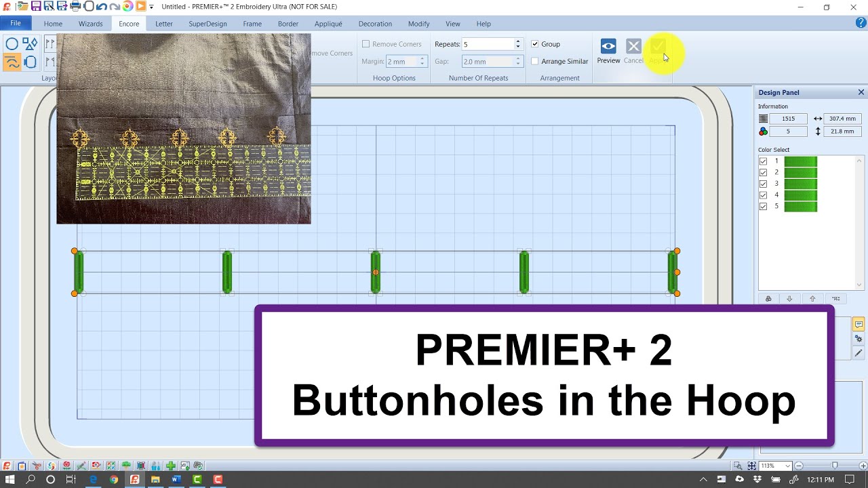868x488 pixels.
Task: Uncheck color 5 in Color Select
Action: tap(764, 207)
